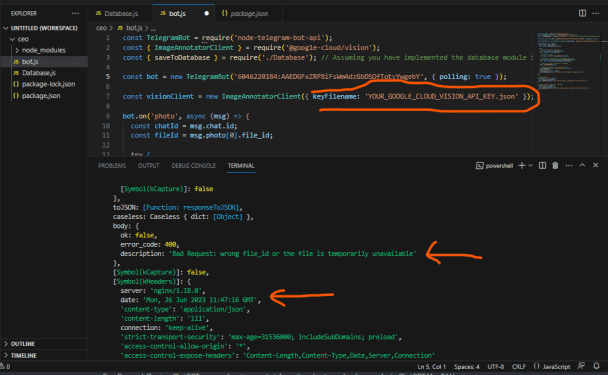The width and height of the screenshot is (608, 375).
Task: Click EXPLORER panel header title
Action: [x=24, y=14]
